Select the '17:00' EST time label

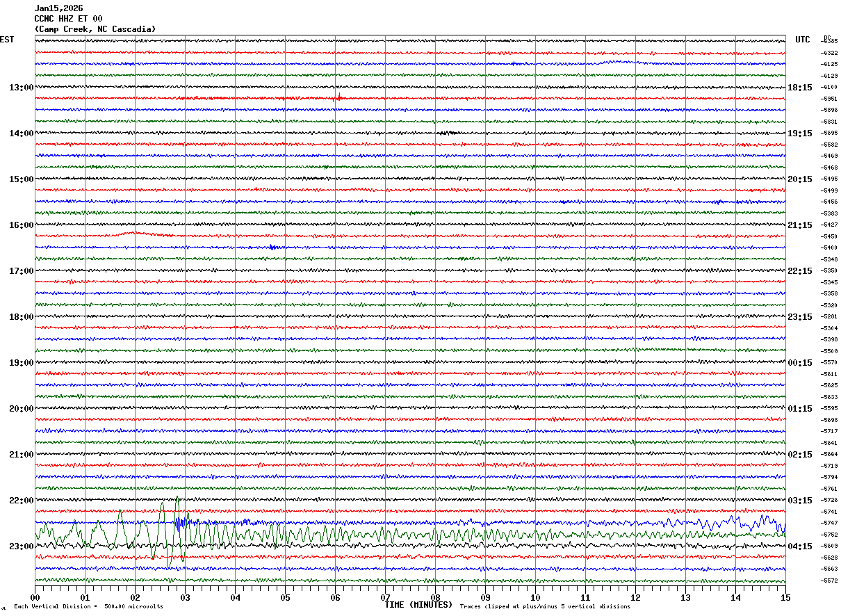(21, 271)
